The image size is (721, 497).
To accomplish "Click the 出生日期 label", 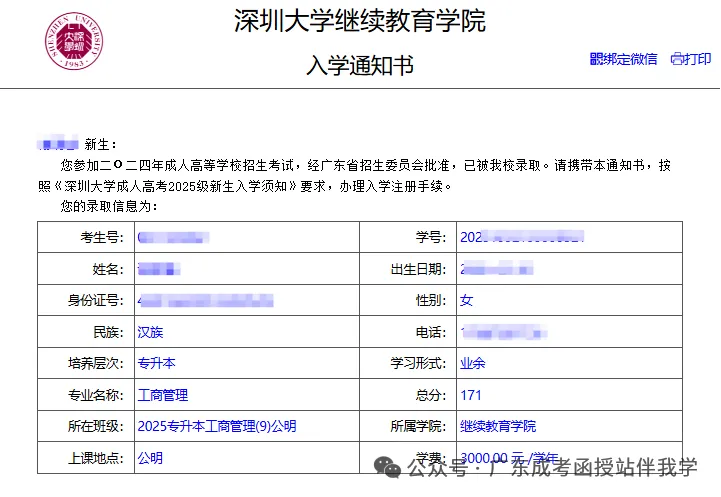I will pyautogui.click(x=418, y=269).
